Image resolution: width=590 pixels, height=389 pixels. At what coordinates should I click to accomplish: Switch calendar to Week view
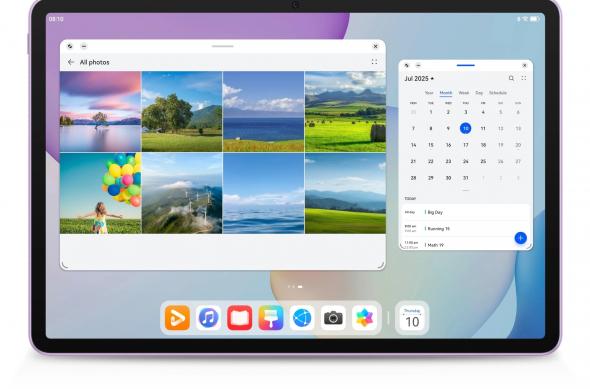click(x=464, y=93)
